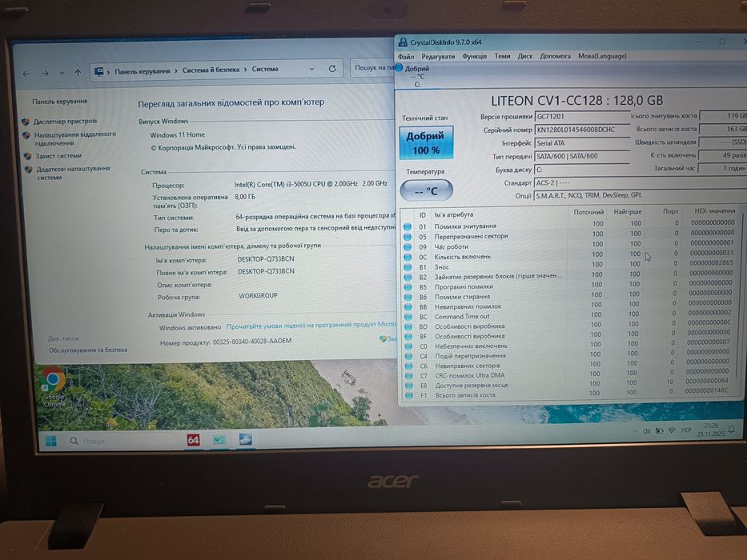Image resolution: width=747 pixels, height=560 pixels.
Task: Open the Microsoft license terms link
Action: tap(311, 326)
